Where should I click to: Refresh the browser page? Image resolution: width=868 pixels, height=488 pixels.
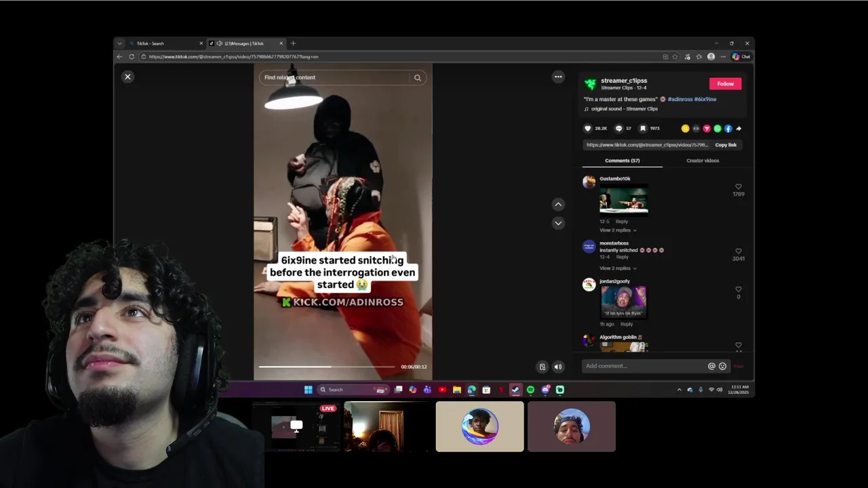(x=132, y=57)
